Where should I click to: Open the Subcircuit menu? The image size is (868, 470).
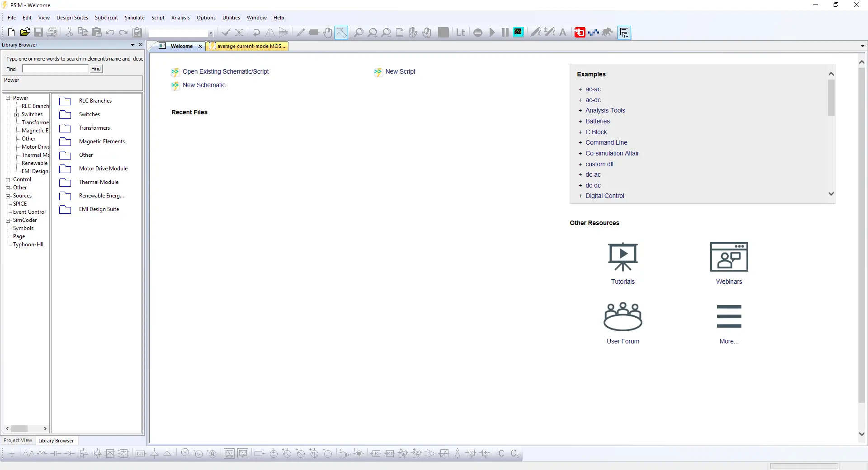pyautogui.click(x=106, y=18)
